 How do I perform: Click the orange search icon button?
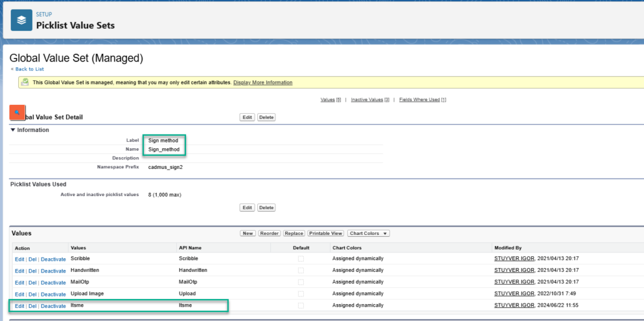(17, 112)
